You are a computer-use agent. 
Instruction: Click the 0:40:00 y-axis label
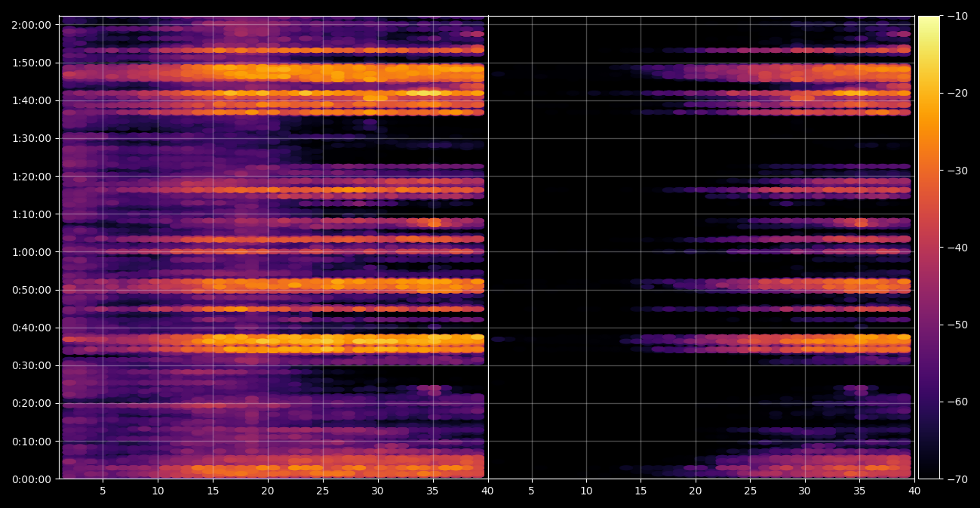(32, 327)
